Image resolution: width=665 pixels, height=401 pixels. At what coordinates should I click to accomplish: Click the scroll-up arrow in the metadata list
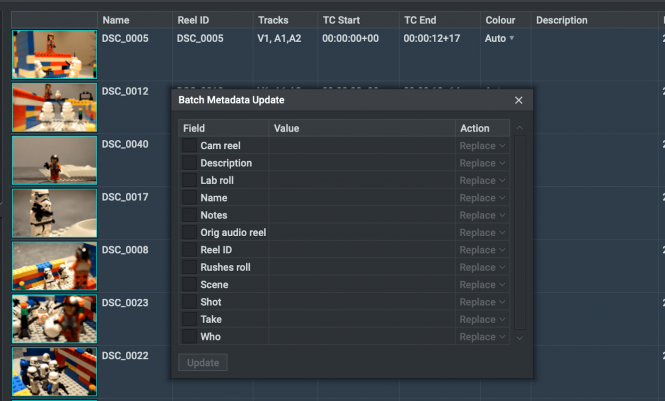coord(520,128)
